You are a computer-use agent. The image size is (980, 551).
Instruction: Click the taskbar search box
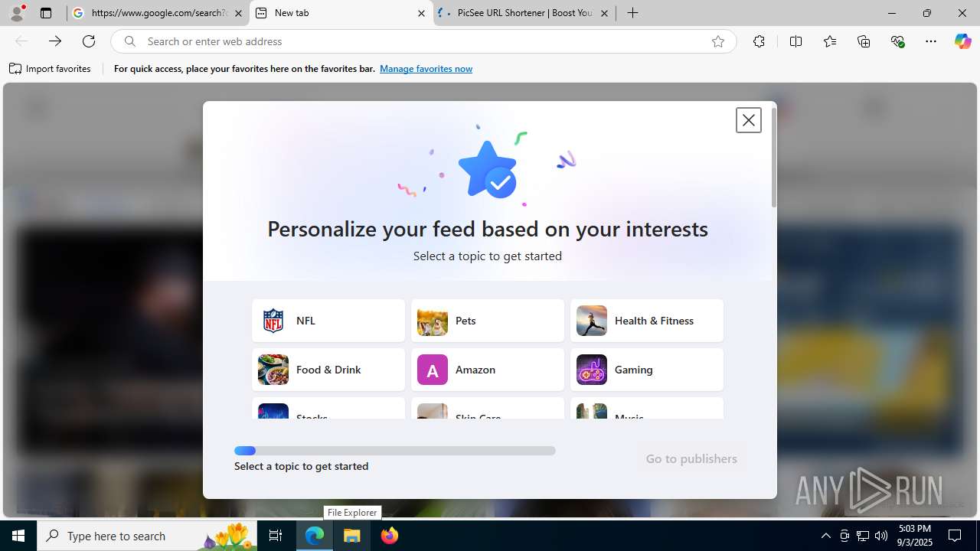[148, 536]
